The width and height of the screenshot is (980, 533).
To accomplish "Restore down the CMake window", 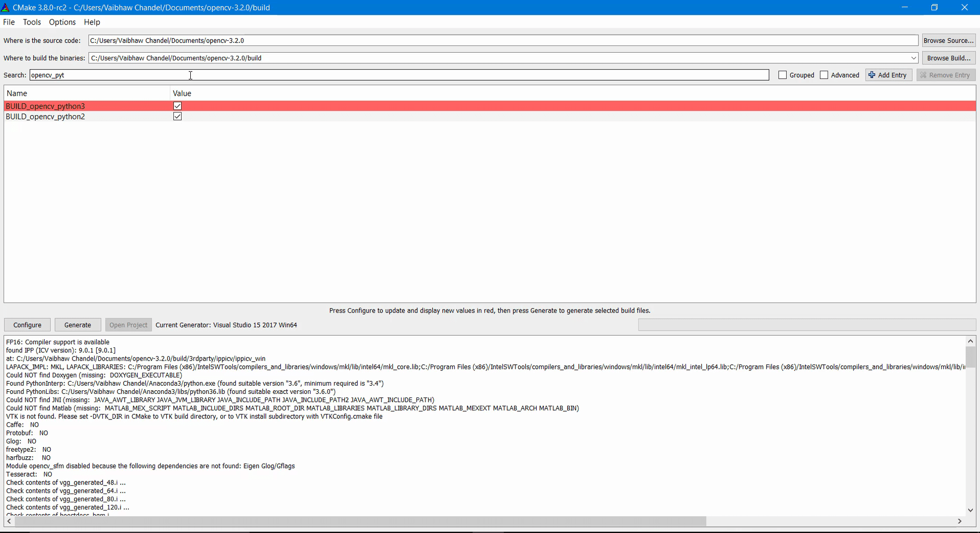I will pyautogui.click(x=934, y=7).
